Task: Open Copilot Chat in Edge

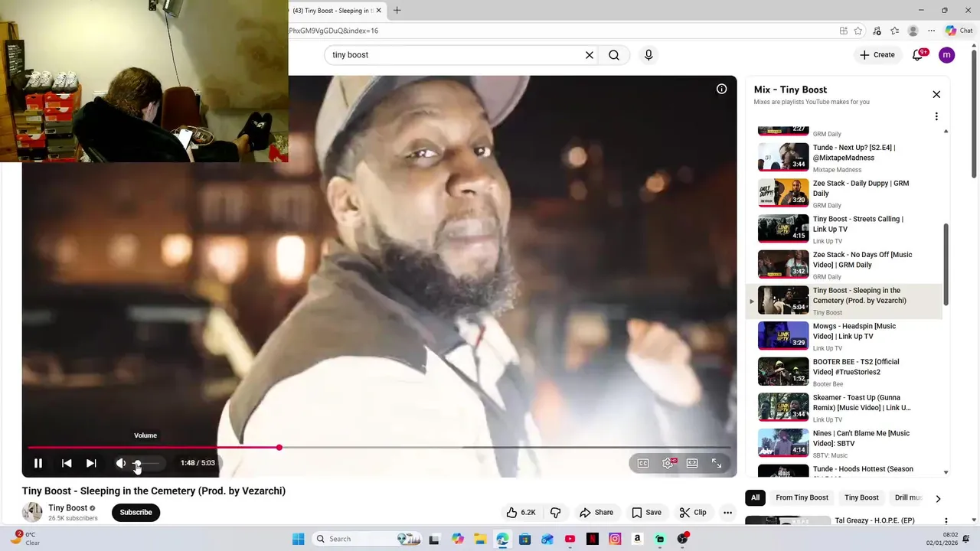Action: (x=959, y=31)
